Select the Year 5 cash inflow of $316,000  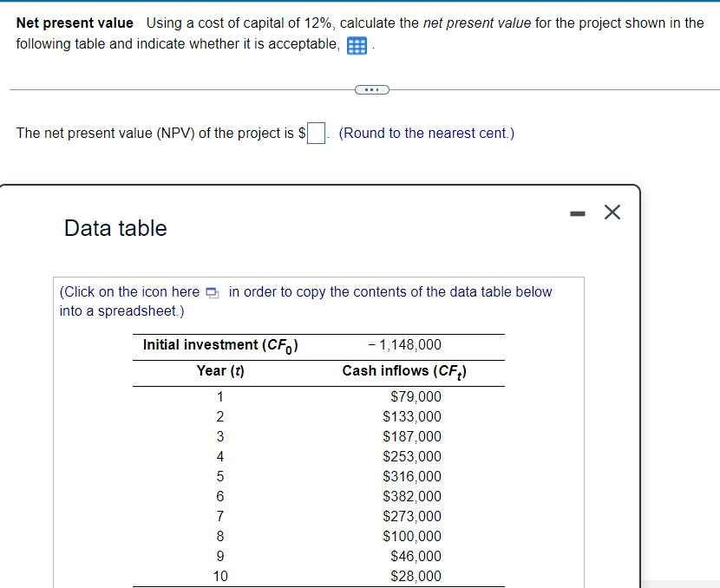point(412,476)
